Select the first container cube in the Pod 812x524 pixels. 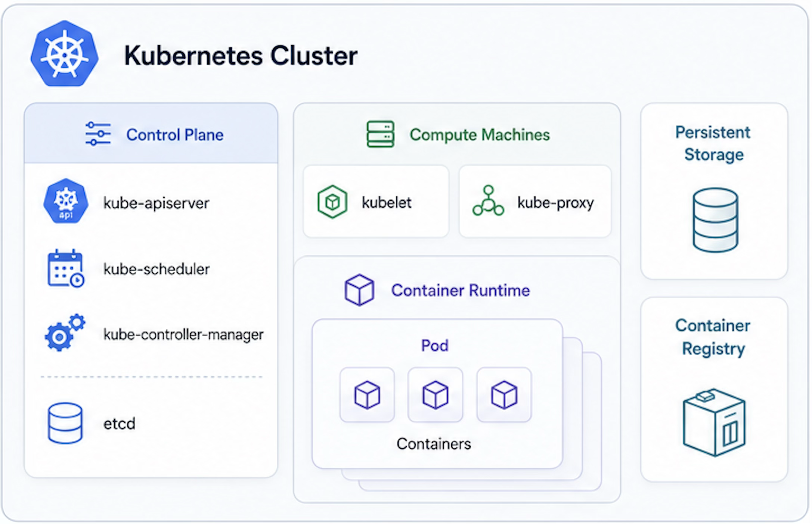click(367, 395)
